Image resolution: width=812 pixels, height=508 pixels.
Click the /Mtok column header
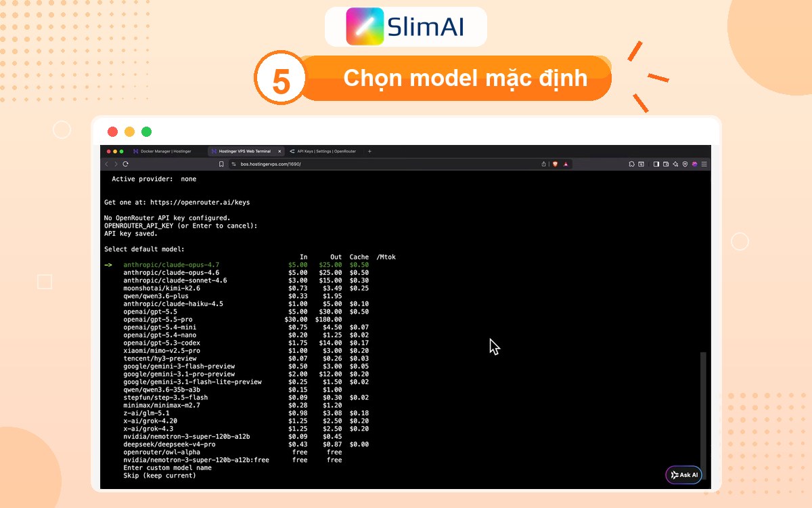pos(386,257)
